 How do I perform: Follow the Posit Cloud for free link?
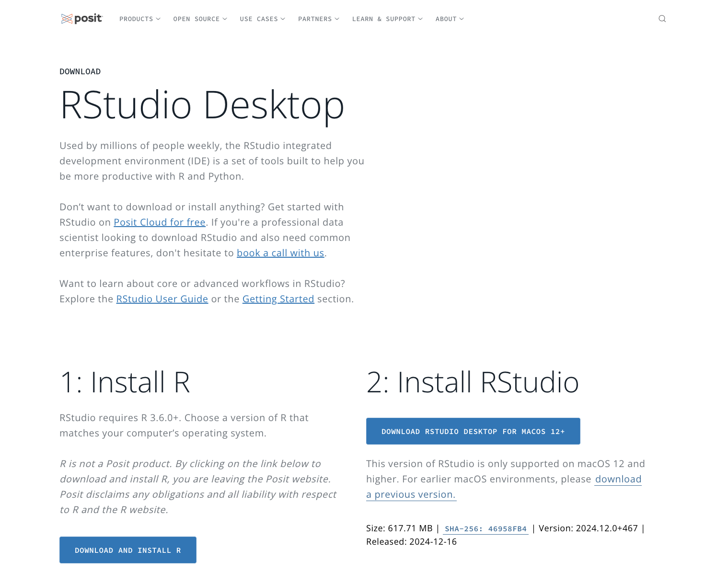coord(160,222)
